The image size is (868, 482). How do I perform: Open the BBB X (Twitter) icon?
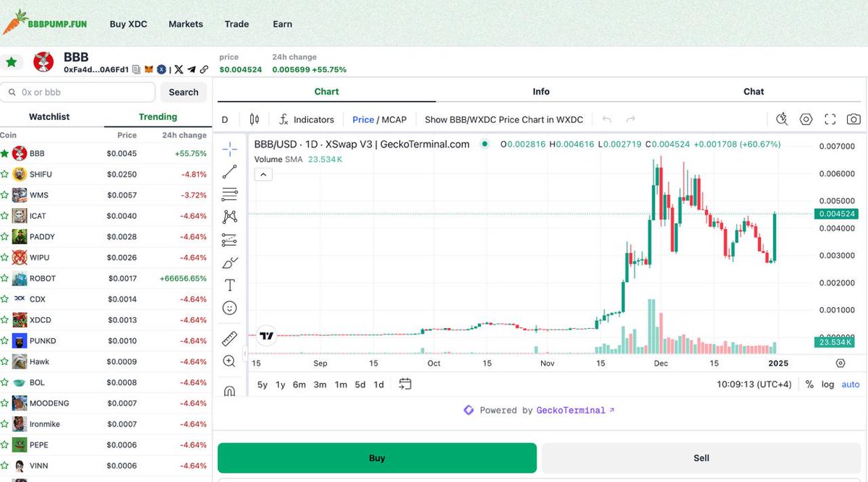coord(179,69)
